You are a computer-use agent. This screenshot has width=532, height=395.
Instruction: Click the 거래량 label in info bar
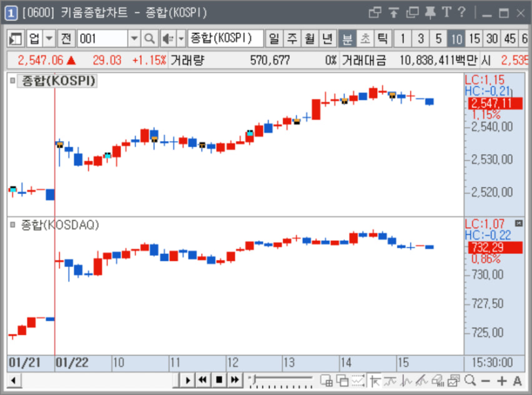coord(187,61)
